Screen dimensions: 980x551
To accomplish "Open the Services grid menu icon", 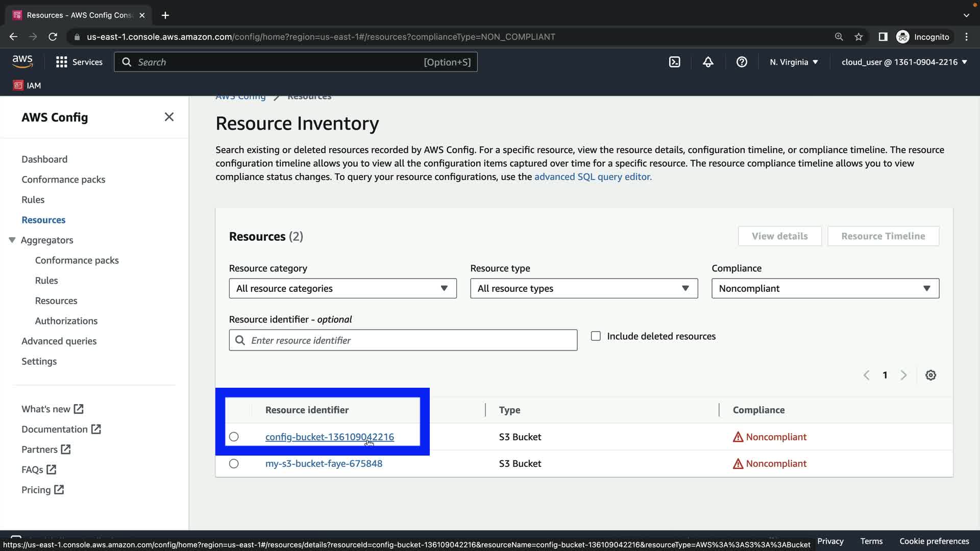I will (x=62, y=62).
